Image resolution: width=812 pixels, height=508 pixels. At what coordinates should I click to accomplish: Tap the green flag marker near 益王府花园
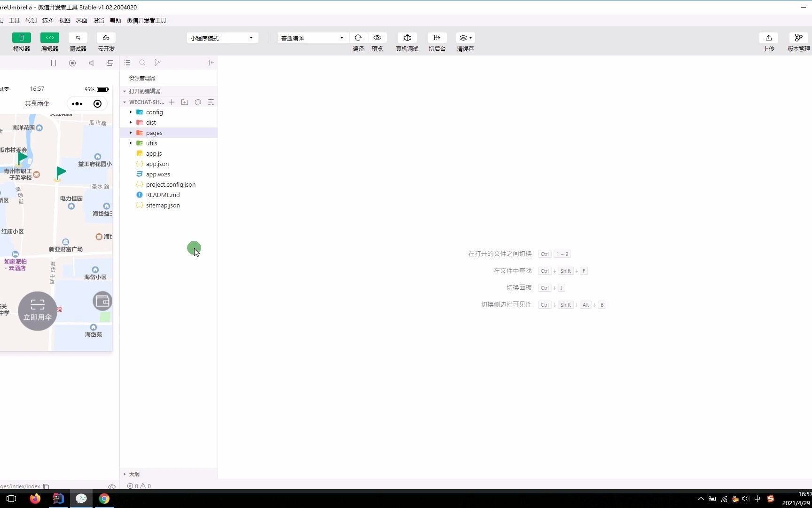tap(60, 173)
